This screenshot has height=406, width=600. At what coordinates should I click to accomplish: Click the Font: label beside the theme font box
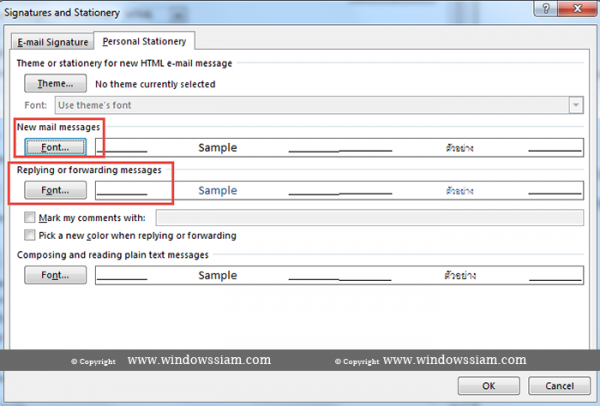(36, 105)
